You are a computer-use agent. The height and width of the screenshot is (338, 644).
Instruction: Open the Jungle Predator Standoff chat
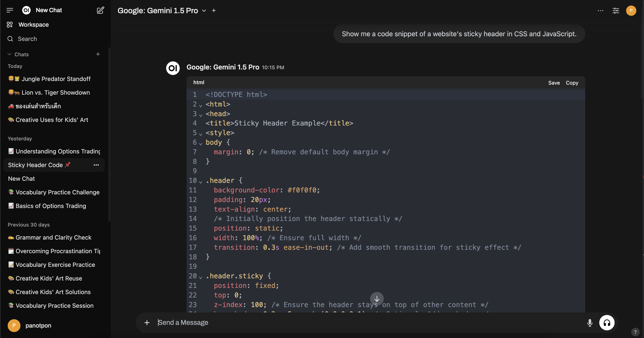pyautogui.click(x=56, y=79)
